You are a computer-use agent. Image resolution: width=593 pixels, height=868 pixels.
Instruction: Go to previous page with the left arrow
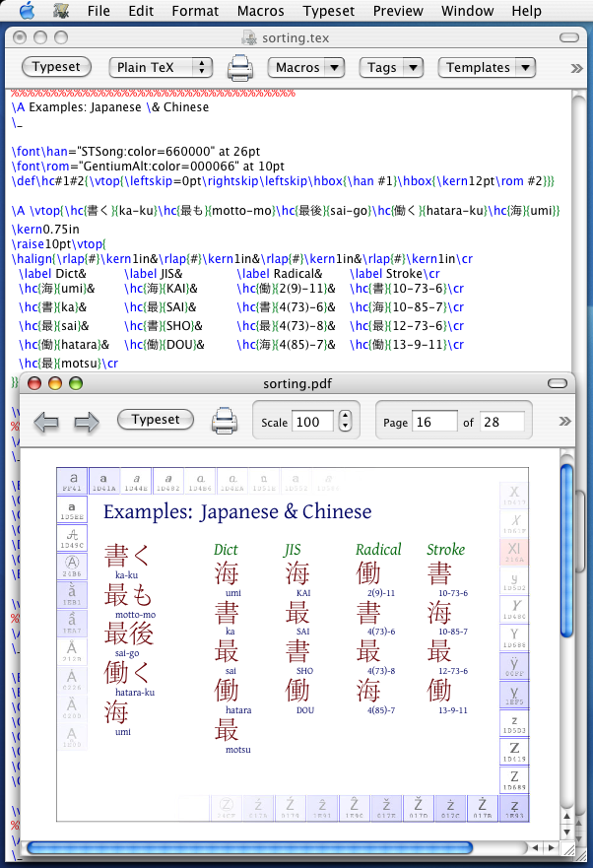[46, 422]
